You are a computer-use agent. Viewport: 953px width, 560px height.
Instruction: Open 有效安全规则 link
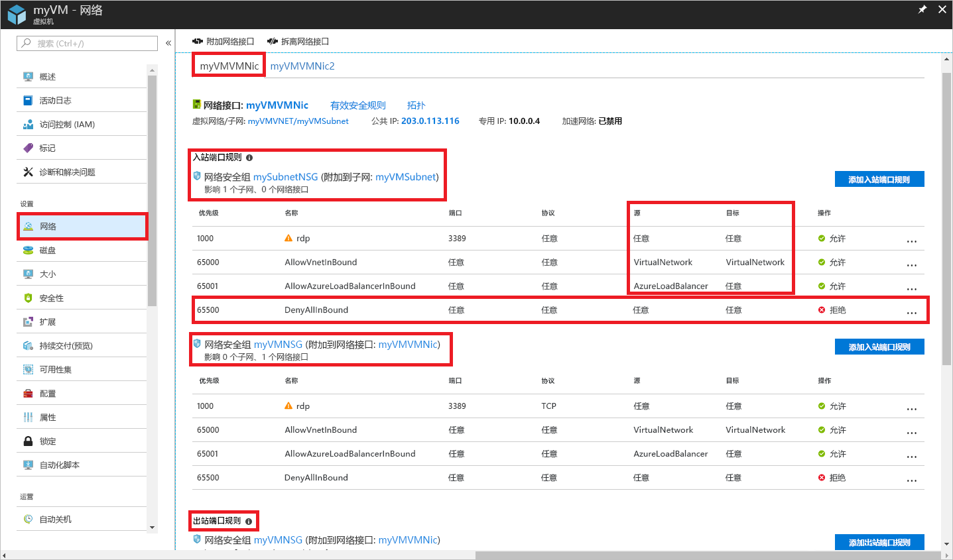358,105
